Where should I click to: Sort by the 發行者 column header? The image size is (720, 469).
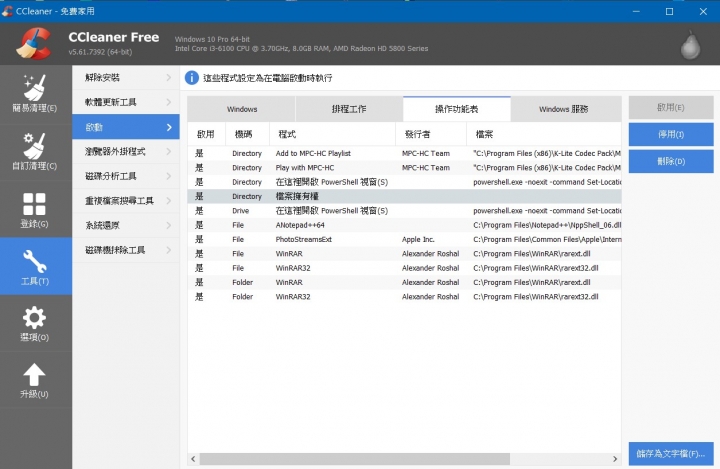pos(431,134)
